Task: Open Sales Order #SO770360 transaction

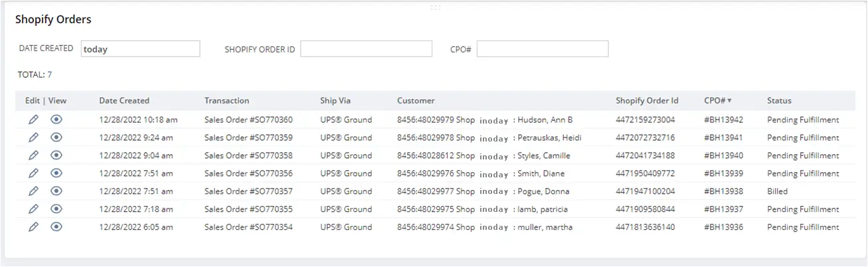Action: click(248, 120)
